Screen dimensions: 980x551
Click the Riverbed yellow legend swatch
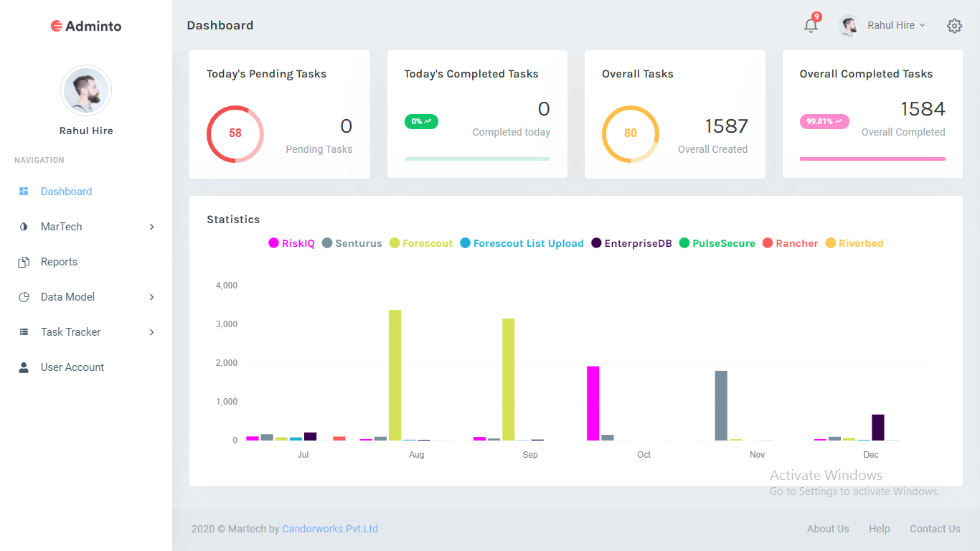(831, 243)
